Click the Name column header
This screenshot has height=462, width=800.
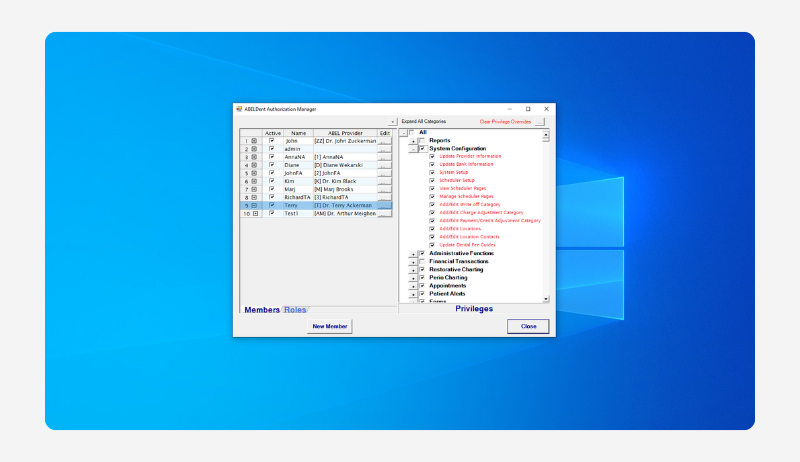coord(298,133)
